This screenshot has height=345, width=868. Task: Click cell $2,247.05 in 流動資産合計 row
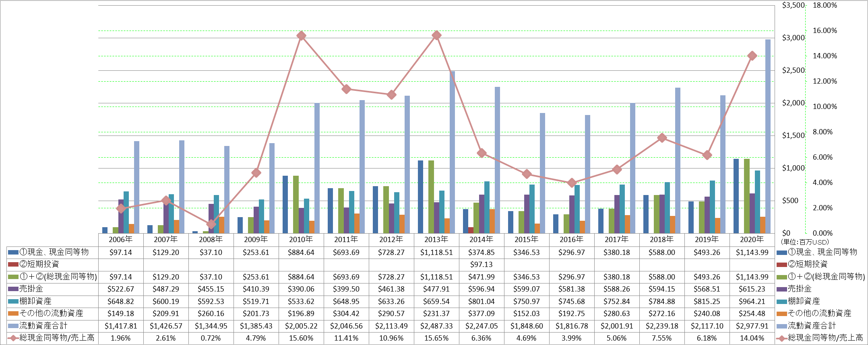482,326
